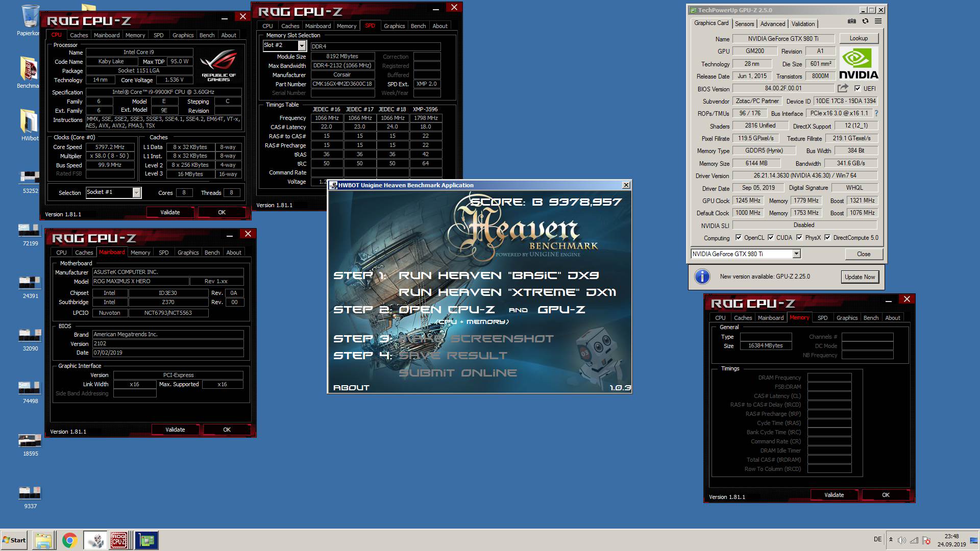Run Heaven Basic DX9 benchmark
980x551 pixels.
click(498, 275)
